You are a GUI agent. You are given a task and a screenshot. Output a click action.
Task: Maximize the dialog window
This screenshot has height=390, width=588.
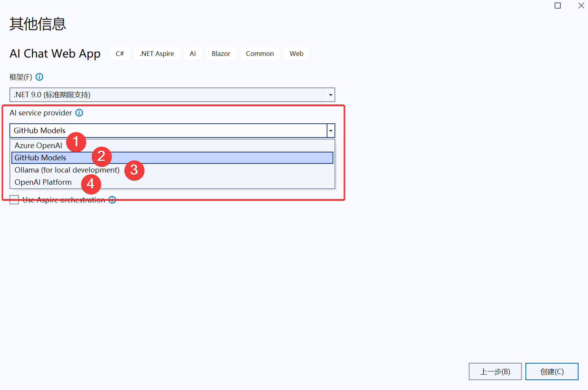coord(558,6)
